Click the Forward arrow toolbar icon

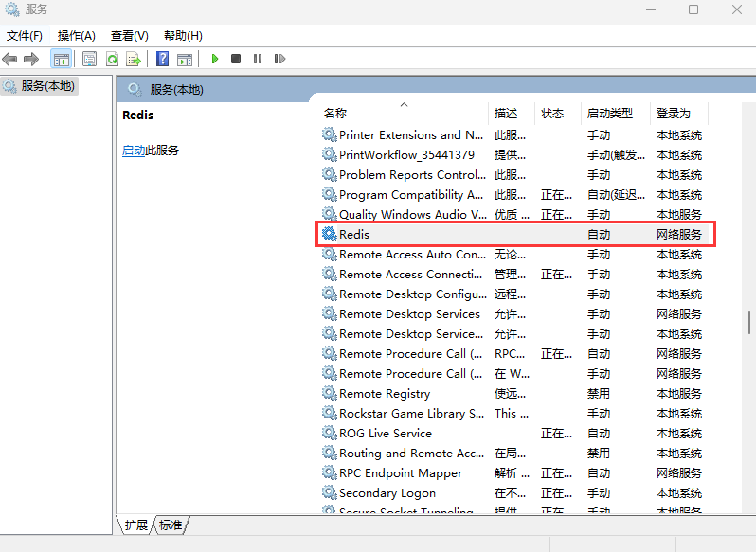coord(31,60)
